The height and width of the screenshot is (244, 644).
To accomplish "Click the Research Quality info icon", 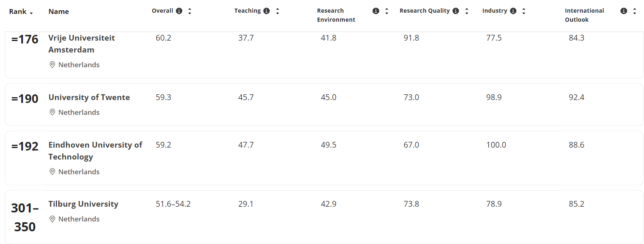I will point(456,11).
